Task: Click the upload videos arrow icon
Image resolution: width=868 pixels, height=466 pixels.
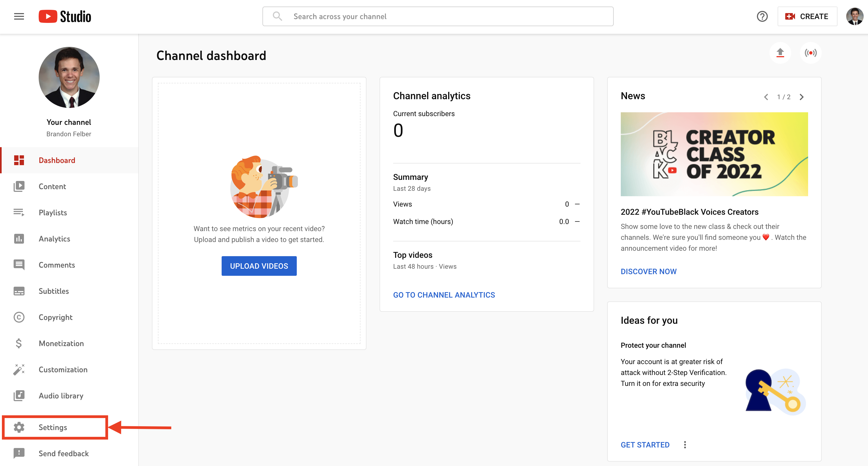Action: click(780, 53)
